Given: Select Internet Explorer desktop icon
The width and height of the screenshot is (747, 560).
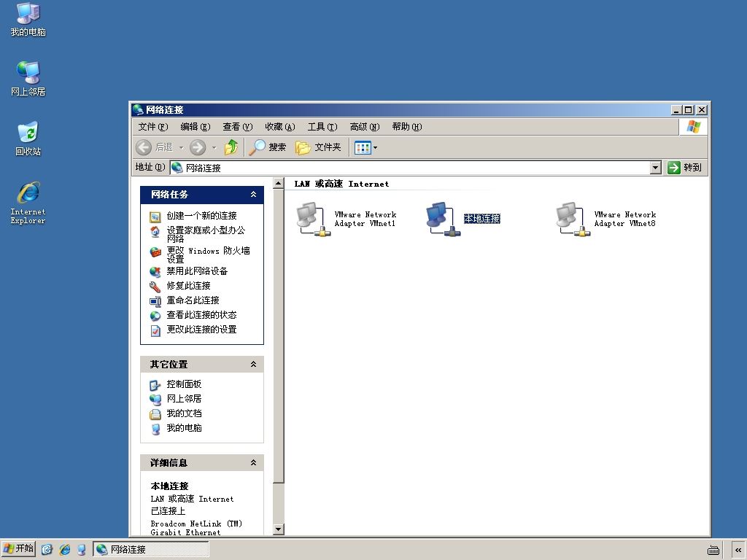Looking at the screenshot, I should pyautogui.click(x=28, y=203).
